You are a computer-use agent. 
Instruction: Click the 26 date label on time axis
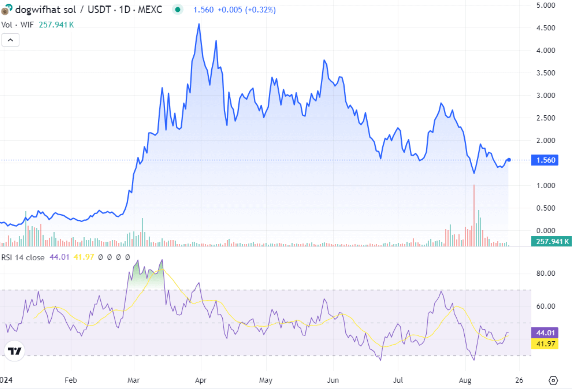519,380
